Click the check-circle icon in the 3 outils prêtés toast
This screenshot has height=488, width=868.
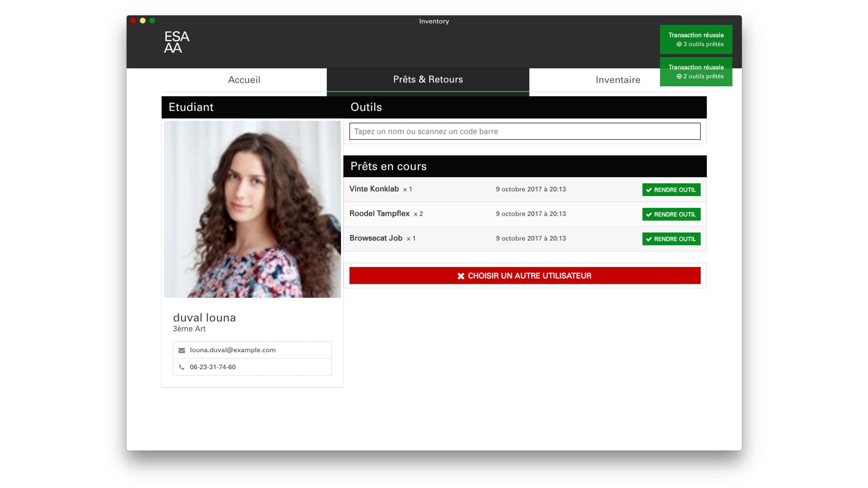679,44
